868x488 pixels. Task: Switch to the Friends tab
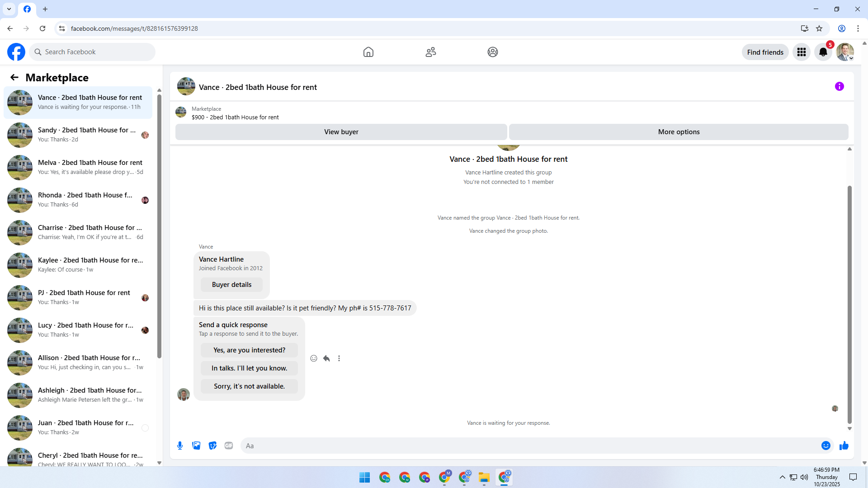tap(430, 52)
